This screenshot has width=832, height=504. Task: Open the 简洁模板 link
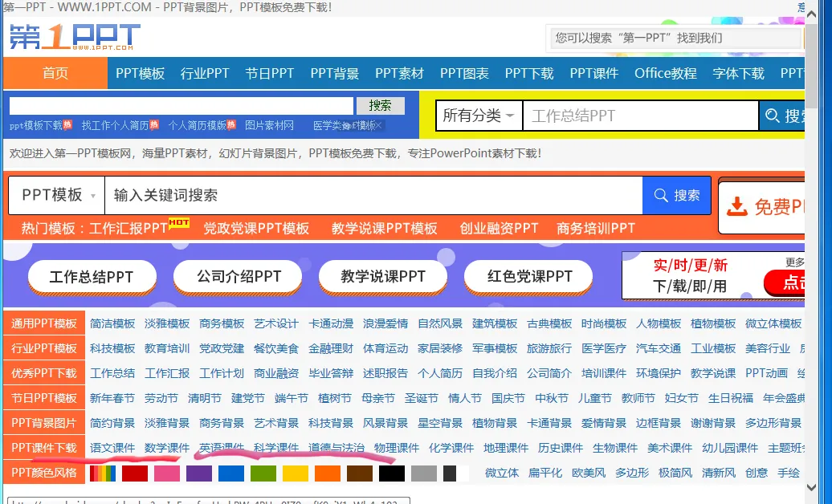point(112,323)
